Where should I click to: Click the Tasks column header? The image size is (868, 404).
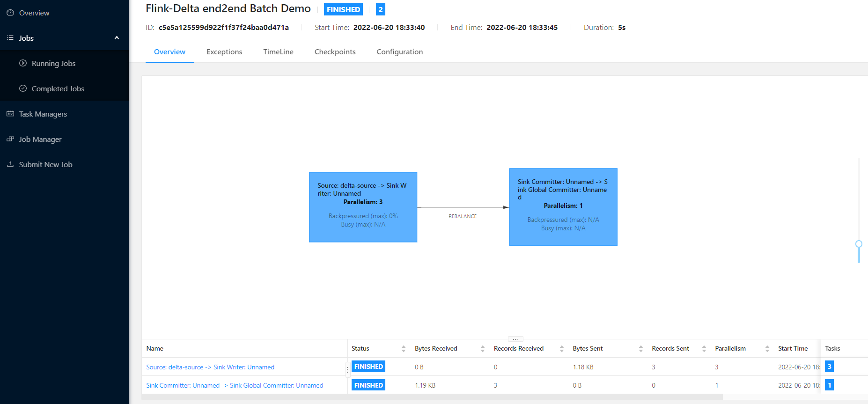pyautogui.click(x=832, y=349)
